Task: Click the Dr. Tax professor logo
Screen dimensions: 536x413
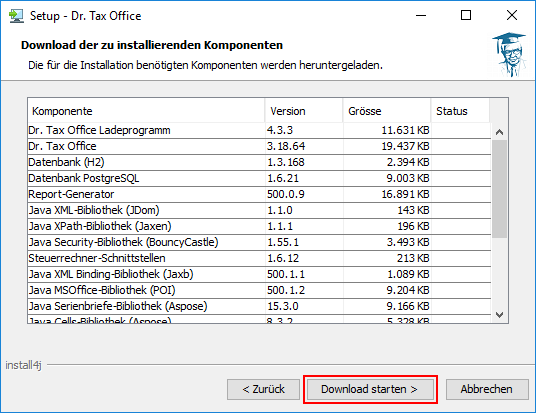Action: [x=509, y=55]
